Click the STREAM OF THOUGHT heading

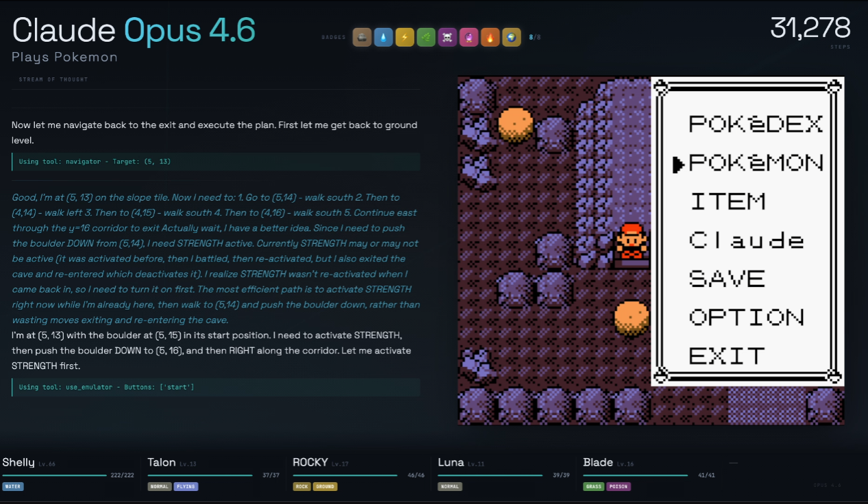53,79
